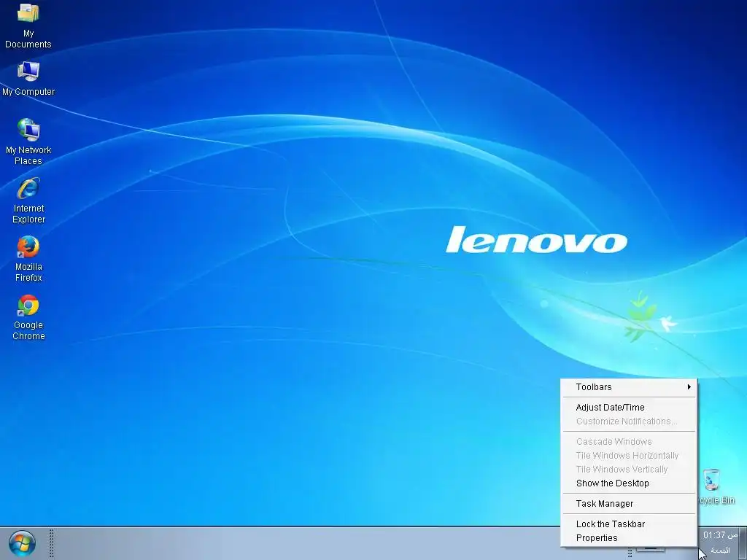
Task: Choose Show the Desktop menu entry
Action: [x=629, y=483]
